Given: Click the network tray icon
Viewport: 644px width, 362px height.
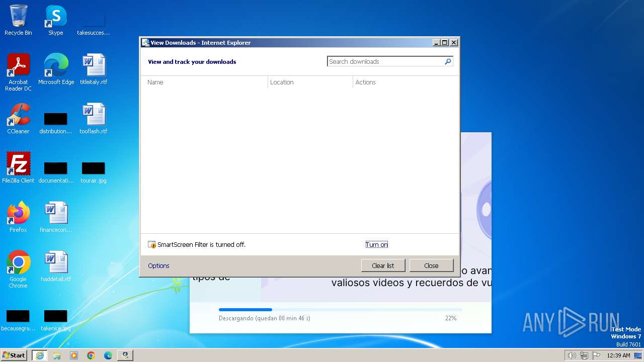Looking at the screenshot, I should (584, 355).
